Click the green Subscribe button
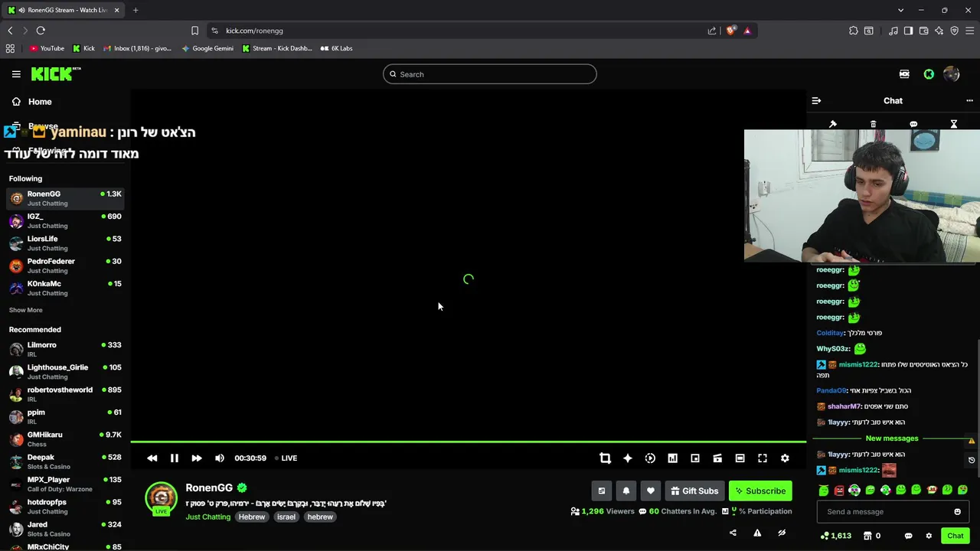The width and height of the screenshot is (980, 551). tap(760, 491)
